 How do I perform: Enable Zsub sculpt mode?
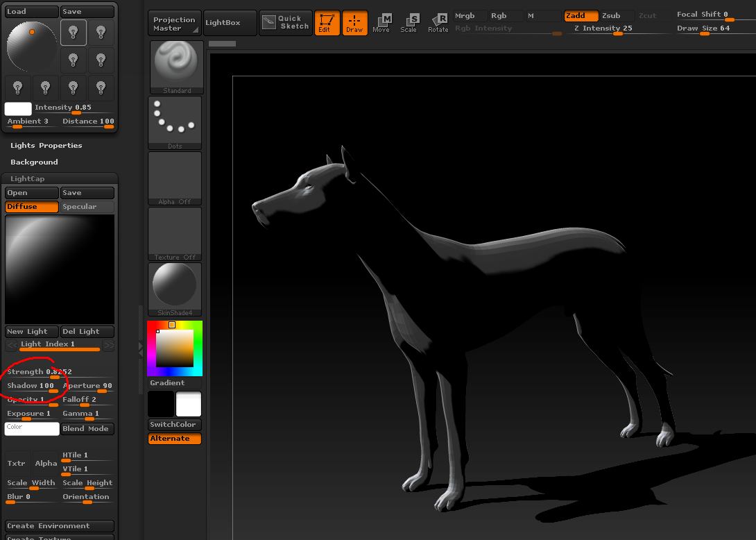(x=616, y=15)
